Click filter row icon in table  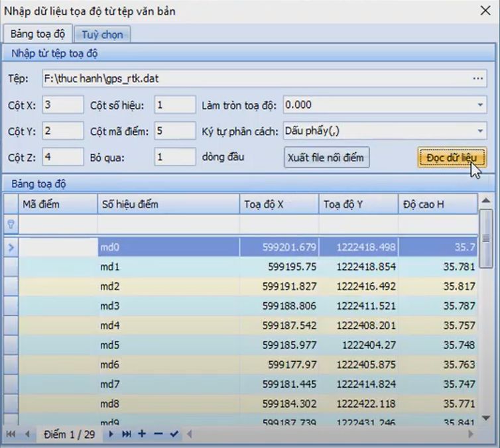click(11, 224)
